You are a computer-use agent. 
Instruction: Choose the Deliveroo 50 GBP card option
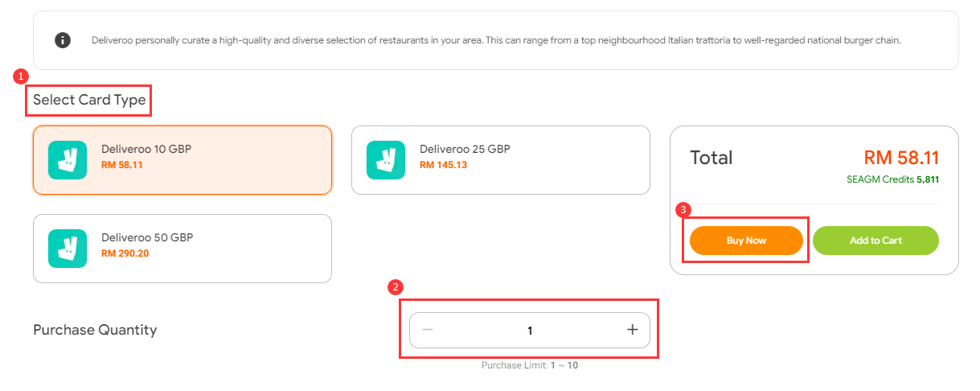[182, 249]
